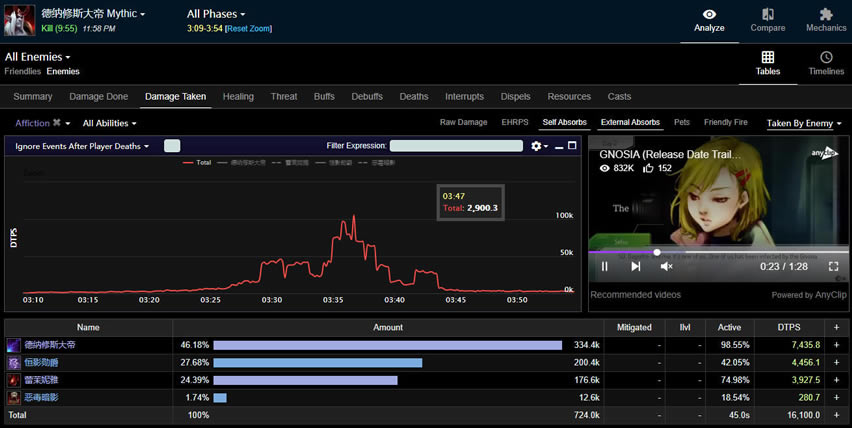The height and width of the screenshot is (428, 852).
Task: Open the Compare view
Action: coord(767,20)
